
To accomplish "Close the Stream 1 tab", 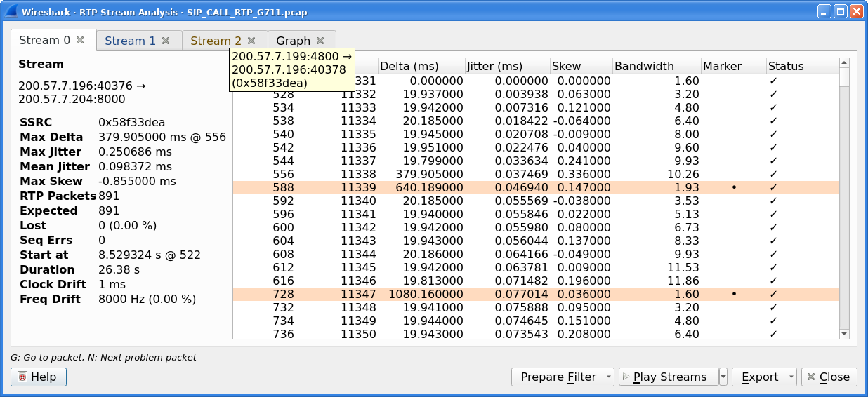I will (x=166, y=41).
